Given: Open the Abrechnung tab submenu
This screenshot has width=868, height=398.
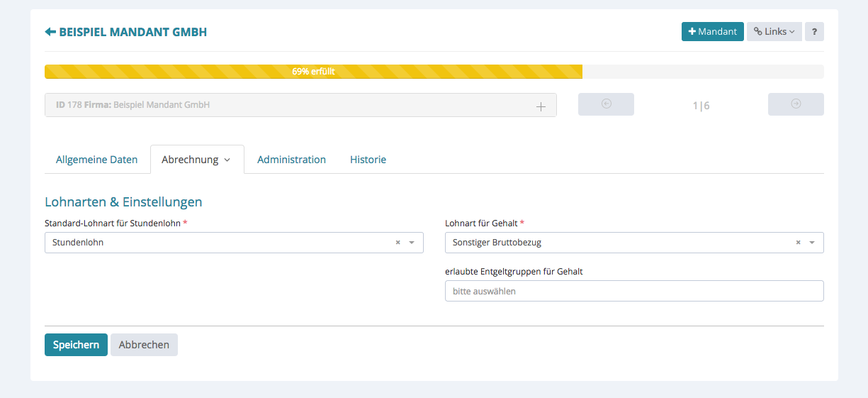Looking at the screenshot, I should [x=196, y=160].
